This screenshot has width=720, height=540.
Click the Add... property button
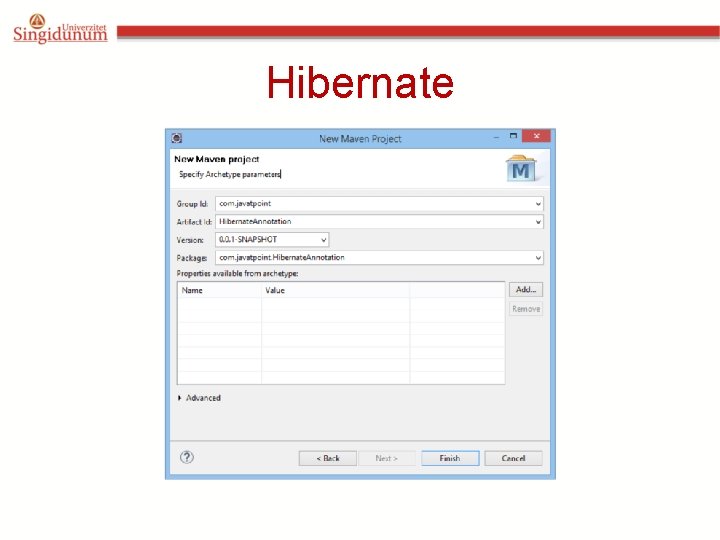526,289
